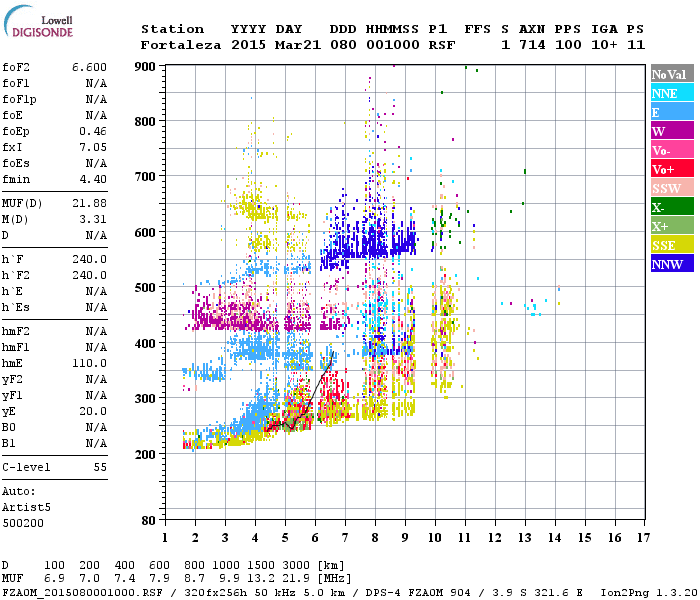
Task: Select the NNW blue legend swatch
Action: (x=672, y=263)
